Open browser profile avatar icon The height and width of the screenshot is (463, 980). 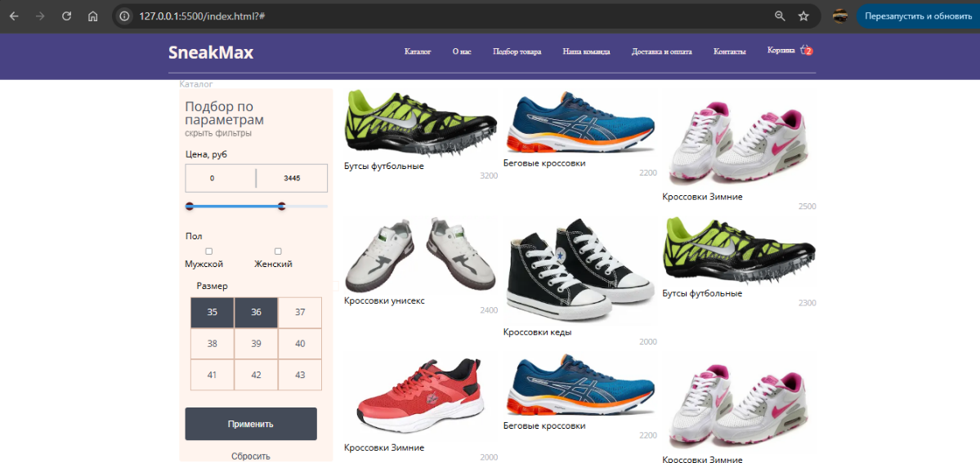click(x=839, y=16)
